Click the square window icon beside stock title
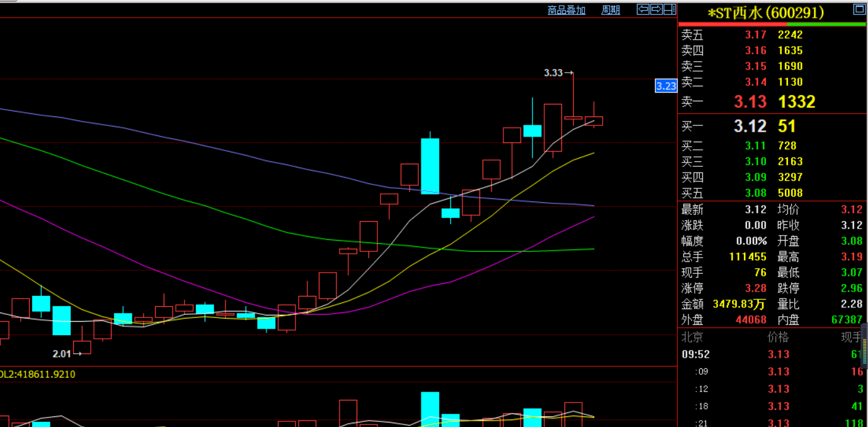 pyautogui.click(x=859, y=9)
